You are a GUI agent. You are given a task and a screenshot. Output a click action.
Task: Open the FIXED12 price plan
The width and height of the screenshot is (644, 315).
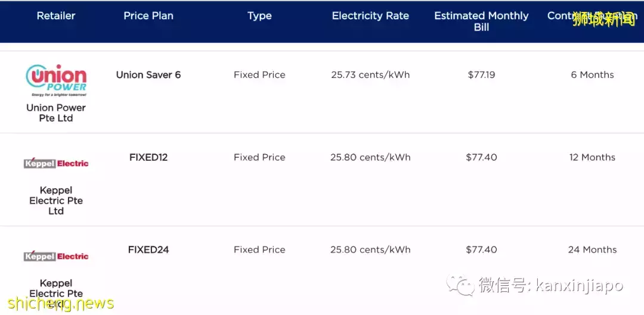tap(148, 157)
